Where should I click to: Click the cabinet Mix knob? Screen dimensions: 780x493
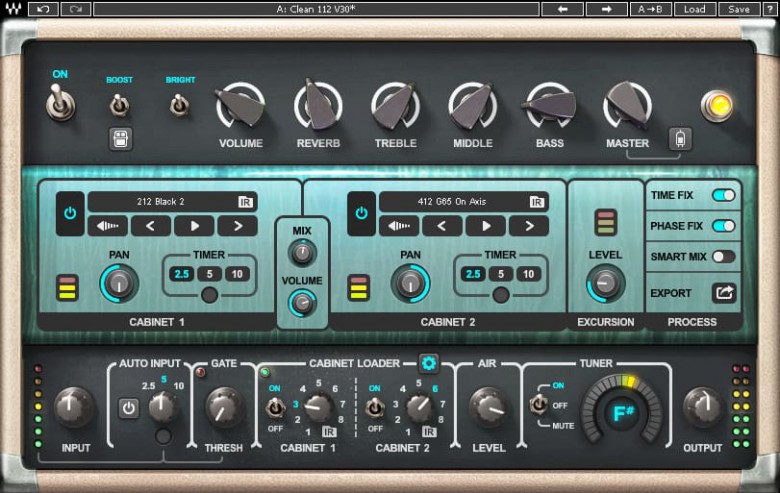click(x=302, y=252)
